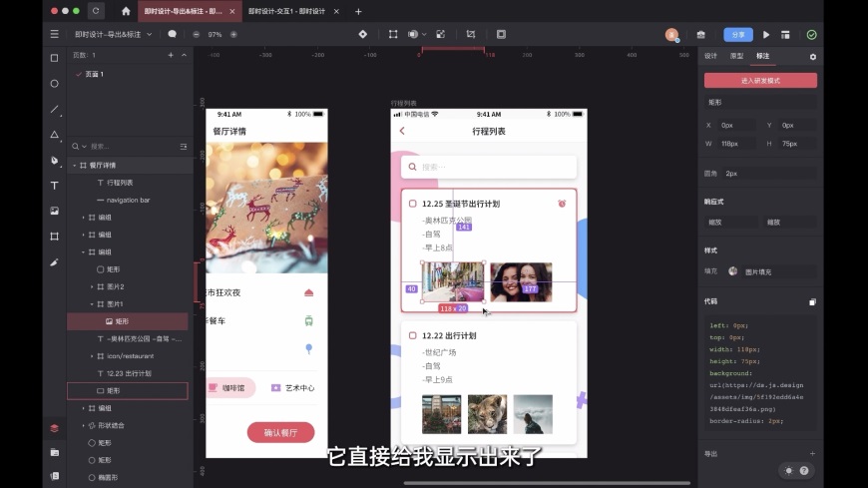Click the 搜索 box in 行程列表 screen

point(488,167)
